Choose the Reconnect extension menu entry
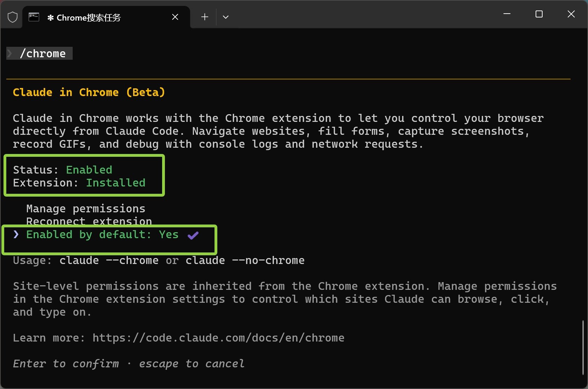Screen dimensions: 588x389 click(x=89, y=221)
